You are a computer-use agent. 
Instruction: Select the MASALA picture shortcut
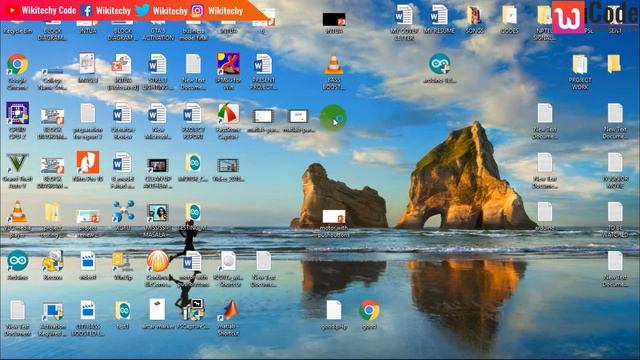pyautogui.click(x=158, y=213)
